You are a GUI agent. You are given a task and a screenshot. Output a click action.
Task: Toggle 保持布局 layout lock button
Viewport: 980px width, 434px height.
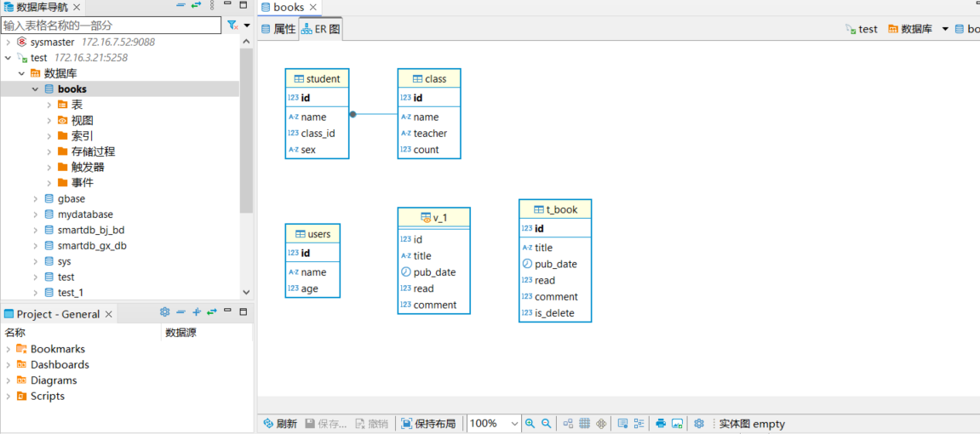point(428,424)
